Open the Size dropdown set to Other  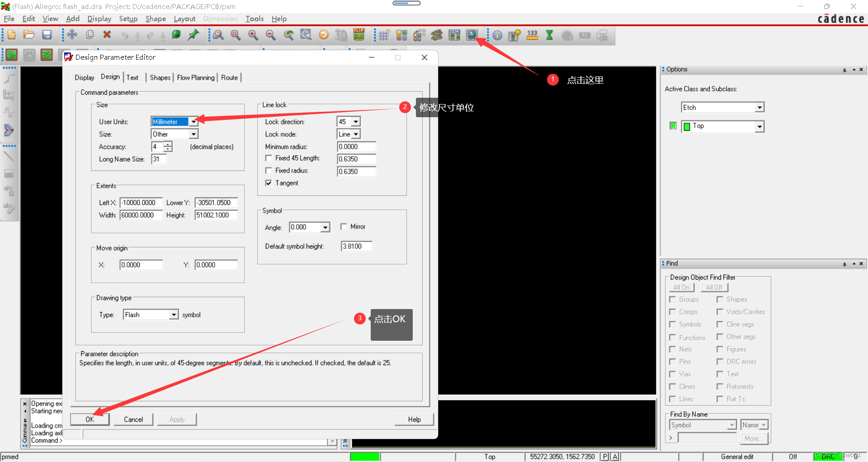click(x=193, y=134)
